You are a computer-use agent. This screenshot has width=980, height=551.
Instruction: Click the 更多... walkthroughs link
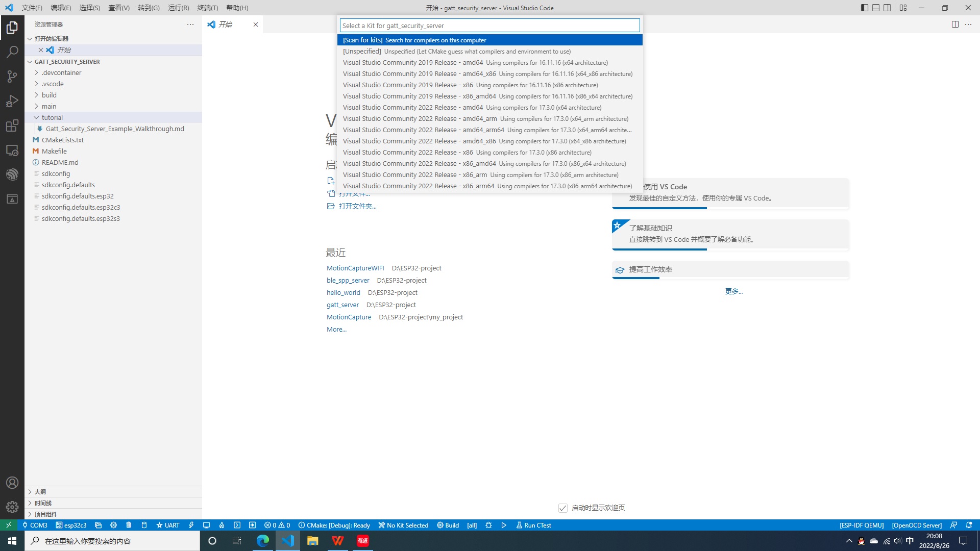[x=734, y=291]
